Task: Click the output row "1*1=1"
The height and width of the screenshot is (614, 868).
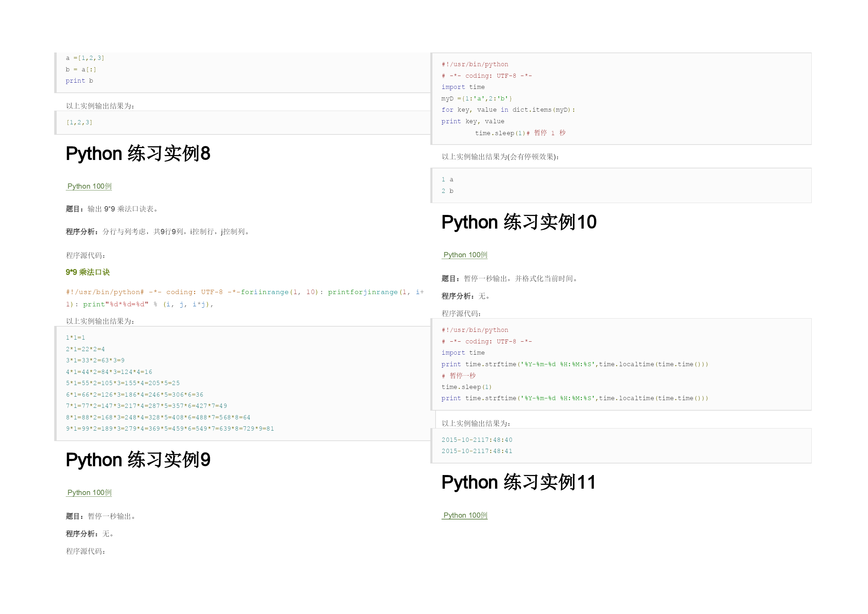Action: click(x=76, y=337)
